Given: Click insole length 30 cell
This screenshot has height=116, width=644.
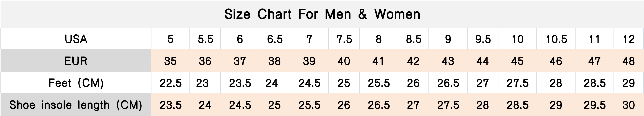Looking at the screenshot, I should pyautogui.click(x=629, y=105).
